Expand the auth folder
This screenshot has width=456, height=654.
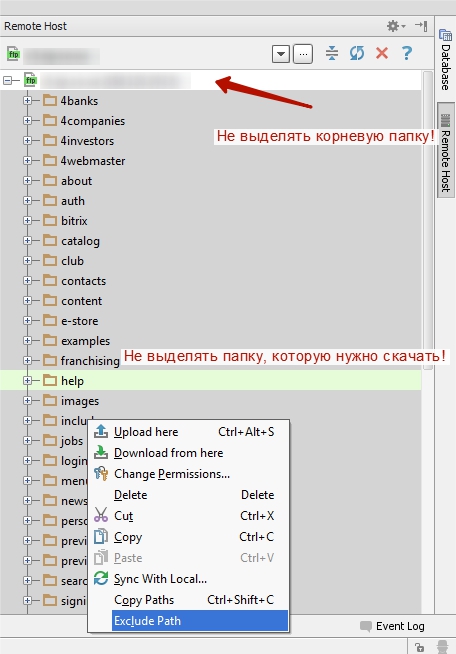[x=27, y=200]
